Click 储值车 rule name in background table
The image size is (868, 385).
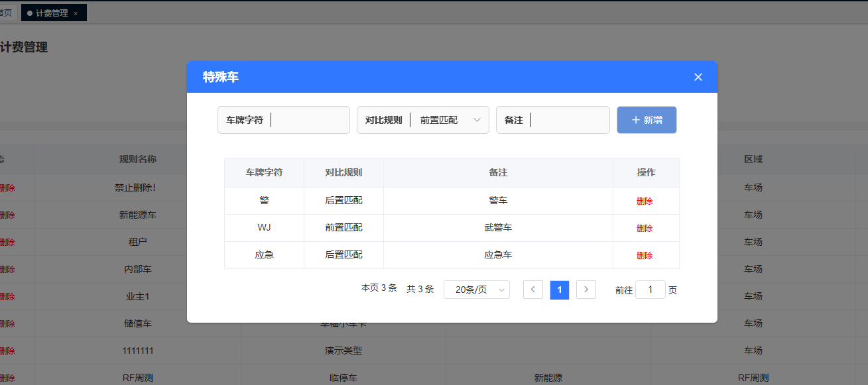(x=138, y=323)
